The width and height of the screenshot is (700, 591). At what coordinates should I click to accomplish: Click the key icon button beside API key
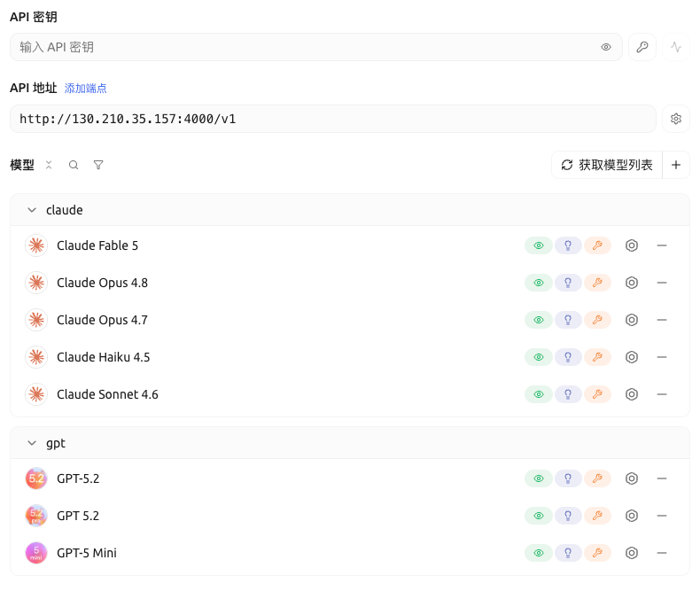pyautogui.click(x=642, y=47)
